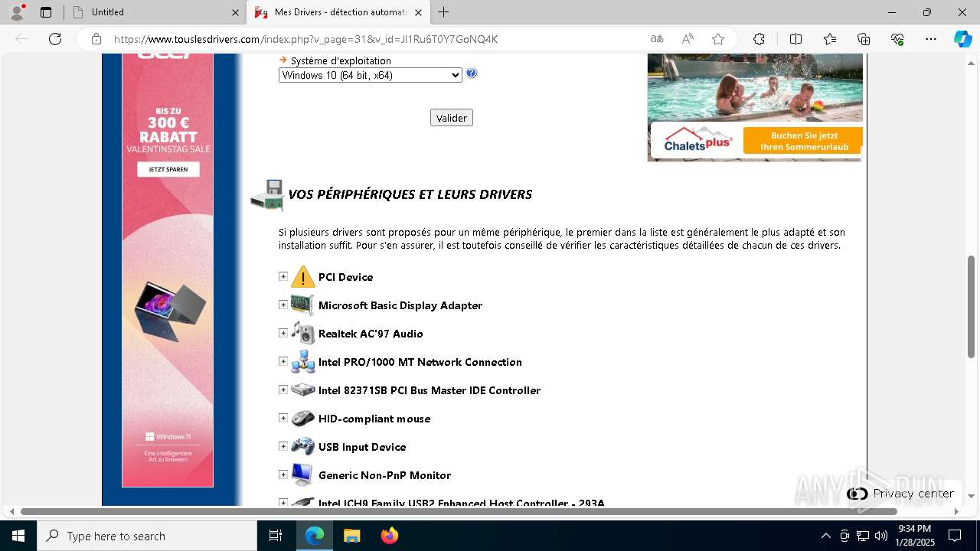The width and height of the screenshot is (980, 551).
Task: Click the address bar URL
Action: pos(306,39)
